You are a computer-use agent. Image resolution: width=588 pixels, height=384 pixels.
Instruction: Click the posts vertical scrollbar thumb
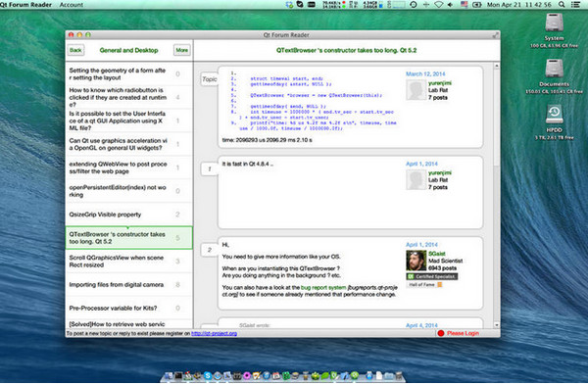coord(497,117)
